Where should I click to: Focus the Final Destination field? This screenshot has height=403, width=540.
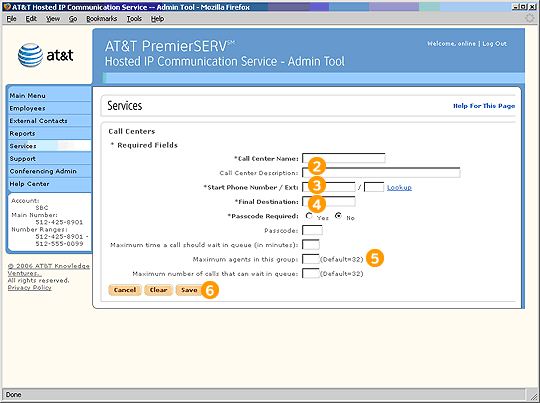(329, 202)
